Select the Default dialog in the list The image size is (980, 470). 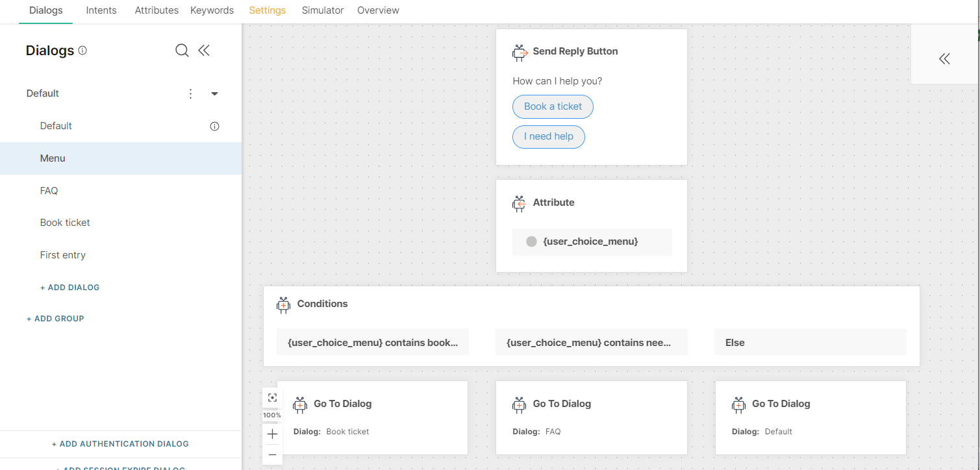pyautogui.click(x=121, y=126)
